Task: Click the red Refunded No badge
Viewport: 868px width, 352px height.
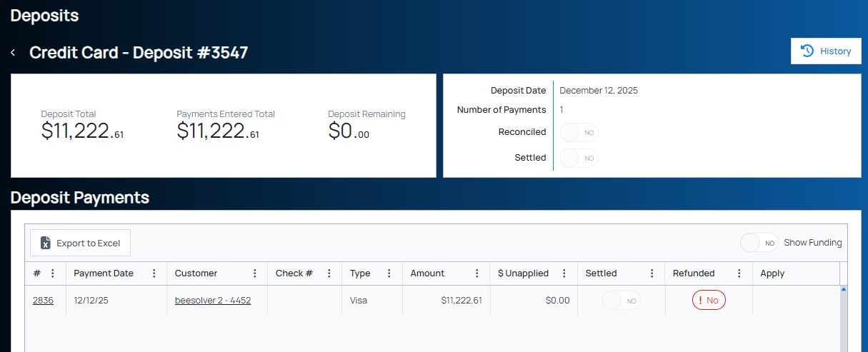Action: (x=709, y=301)
